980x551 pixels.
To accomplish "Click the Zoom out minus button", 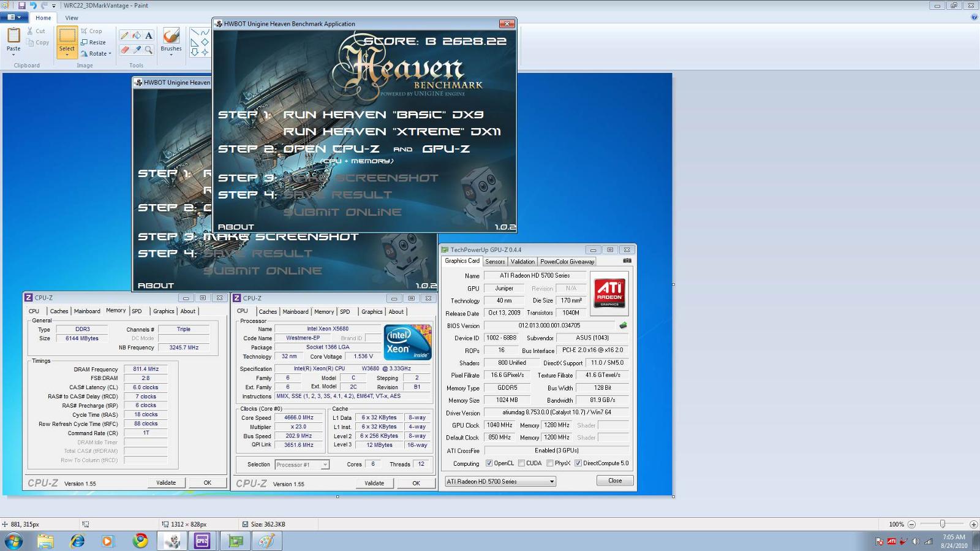I will 911,524.
